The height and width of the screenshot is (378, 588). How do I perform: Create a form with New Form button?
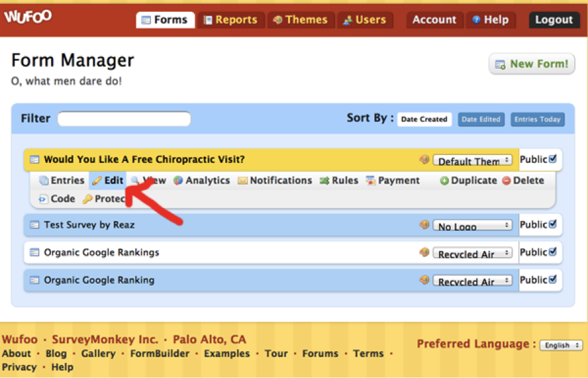point(532,64)
